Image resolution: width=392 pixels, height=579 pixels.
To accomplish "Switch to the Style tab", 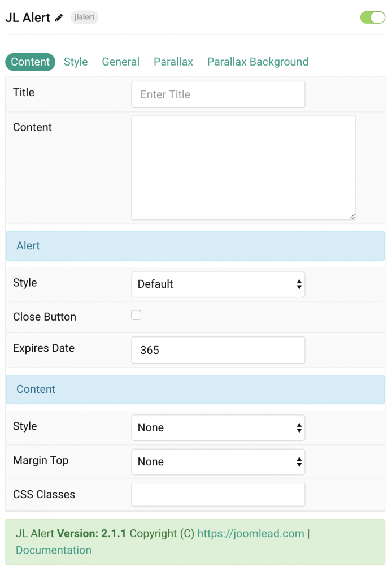I will [x=75, y=62].
